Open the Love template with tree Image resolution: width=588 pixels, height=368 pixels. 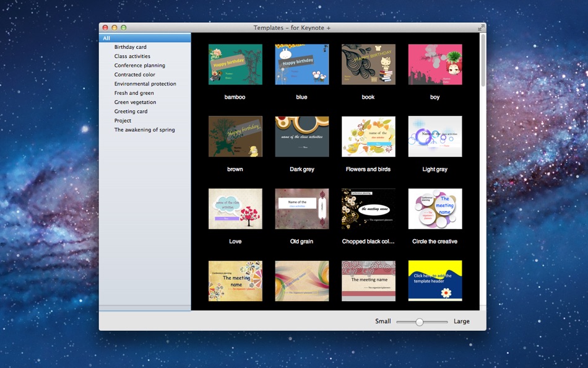(235, 209)
